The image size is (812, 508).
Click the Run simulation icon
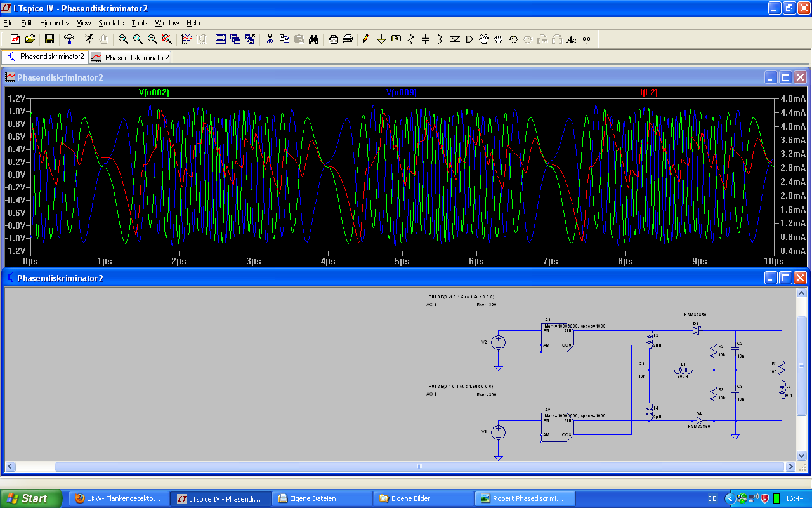(88, 39)
